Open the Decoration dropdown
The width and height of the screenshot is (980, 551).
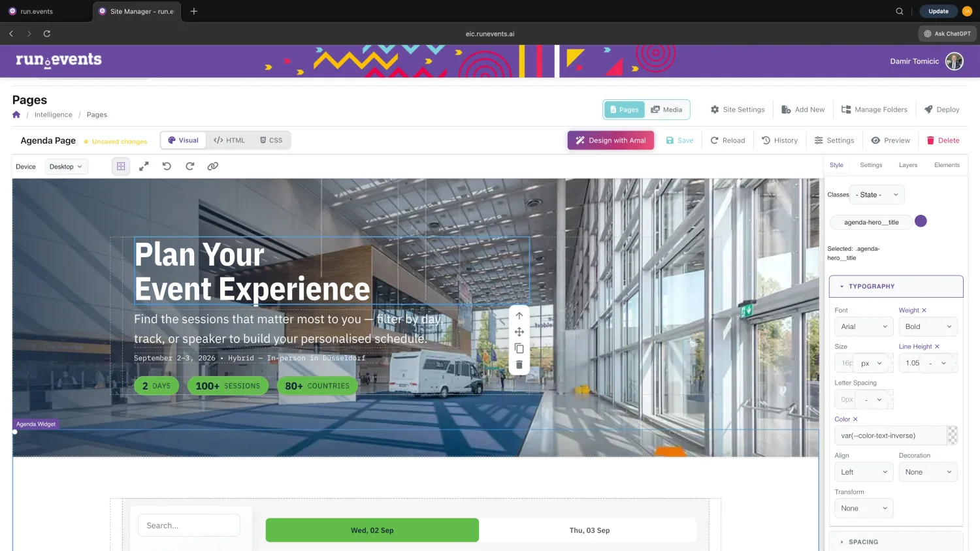[x=928, y=472]
